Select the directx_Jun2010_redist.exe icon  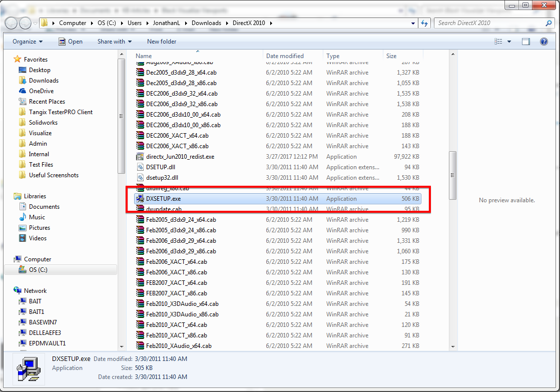click(x=140, y=157)
